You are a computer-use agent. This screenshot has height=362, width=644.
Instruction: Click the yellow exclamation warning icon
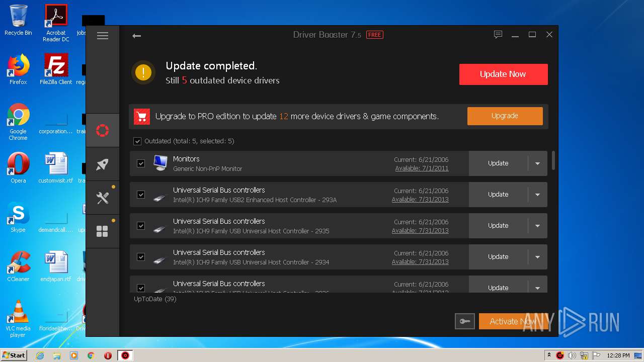[x=143, y=73]
